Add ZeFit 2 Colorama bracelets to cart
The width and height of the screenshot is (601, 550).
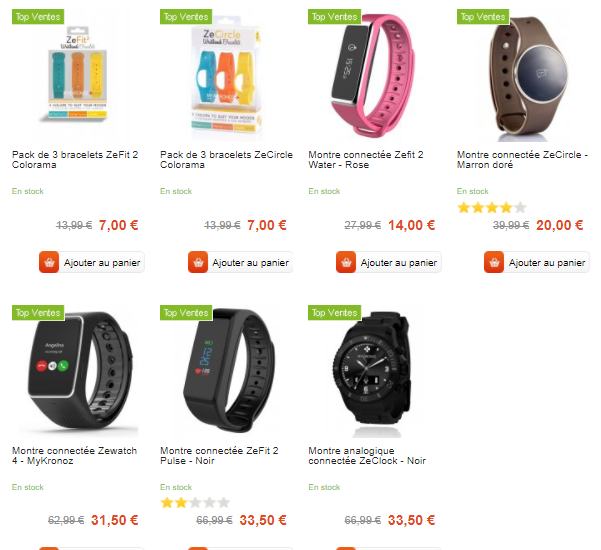(92, 262)
